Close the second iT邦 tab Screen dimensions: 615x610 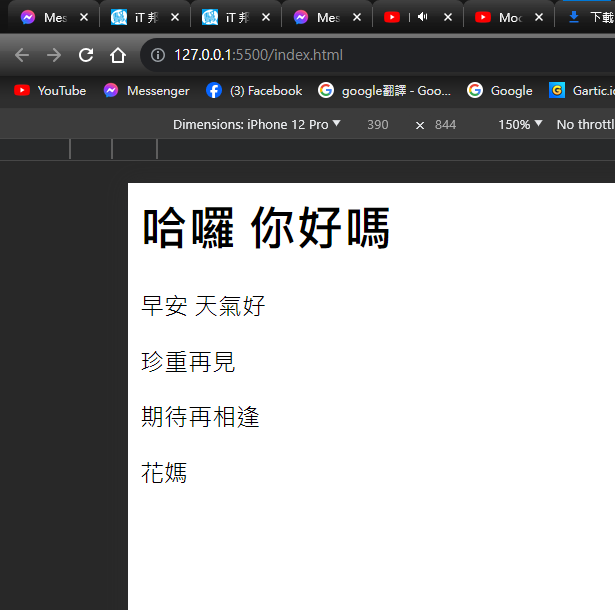[266, 17]
